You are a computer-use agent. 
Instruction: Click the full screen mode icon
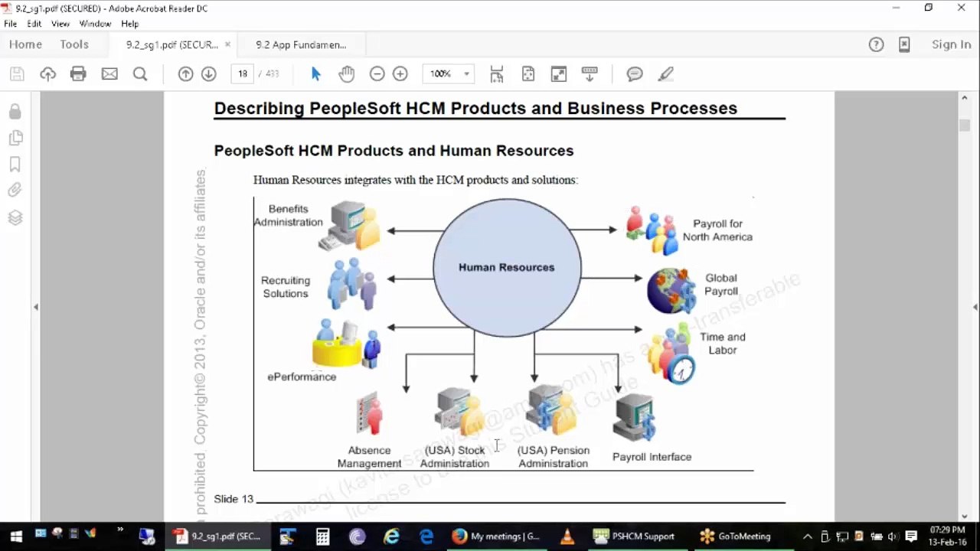pyautogui.click(x=559, y=74)
